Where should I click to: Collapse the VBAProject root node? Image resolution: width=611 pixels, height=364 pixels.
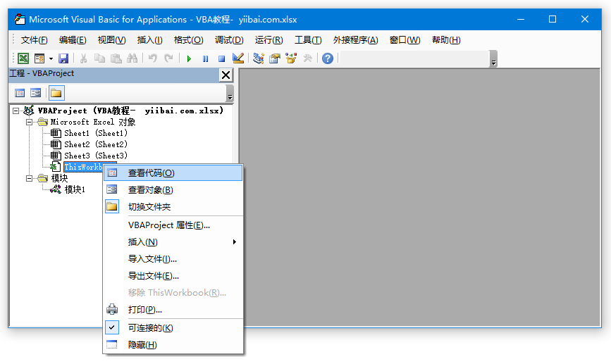click(x=16, y=111)
